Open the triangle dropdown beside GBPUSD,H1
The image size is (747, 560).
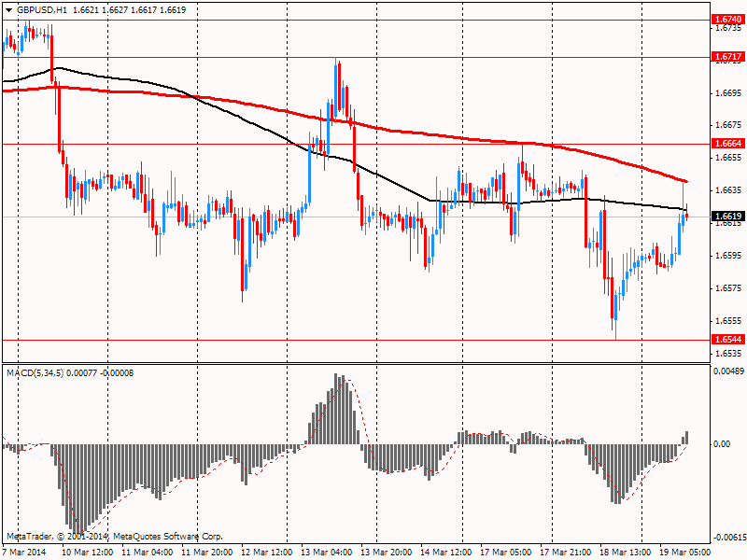(8, 8)
